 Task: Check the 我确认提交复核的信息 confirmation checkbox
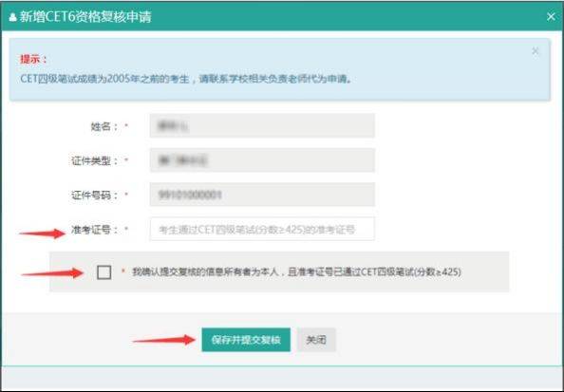point(103,272)
